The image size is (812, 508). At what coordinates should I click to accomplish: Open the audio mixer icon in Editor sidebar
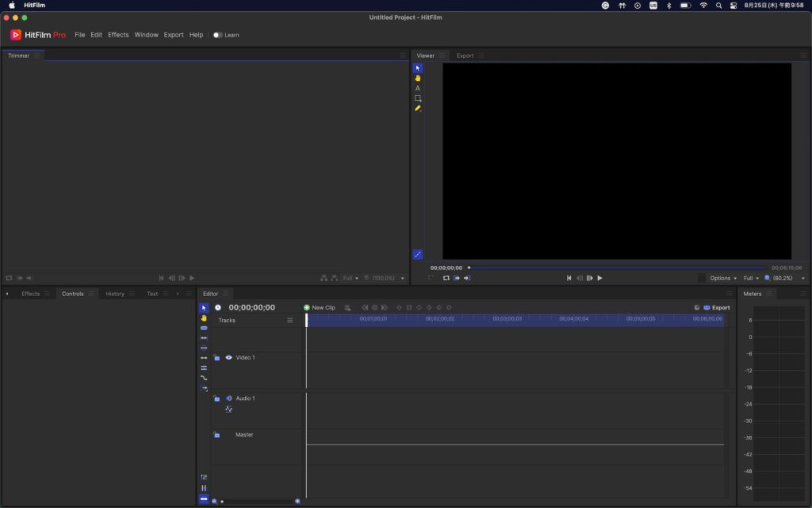tap(204, 477)
